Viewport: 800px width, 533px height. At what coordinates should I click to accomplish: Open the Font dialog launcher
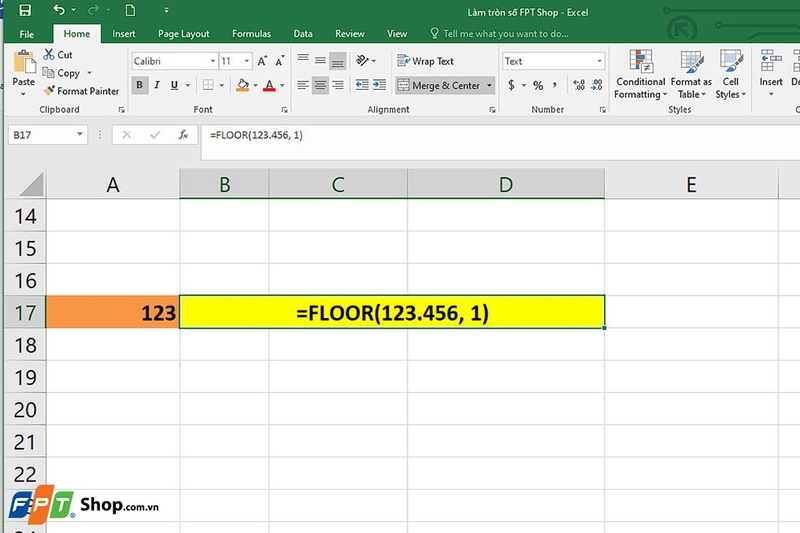tap(285, 110)
